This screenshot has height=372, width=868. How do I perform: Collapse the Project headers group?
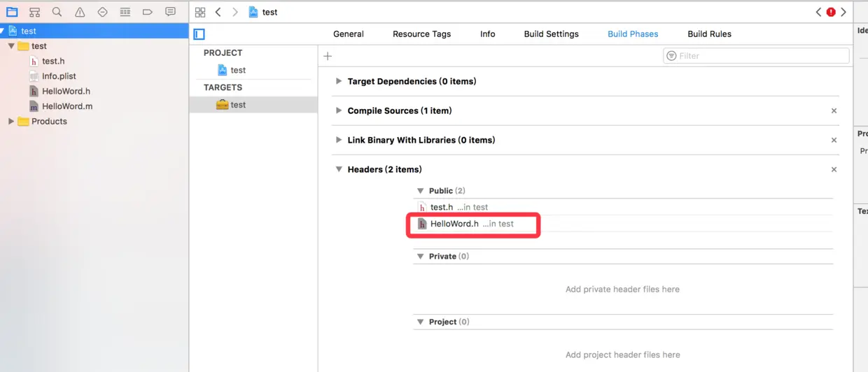pyautogui.click(x=421, y=322)
